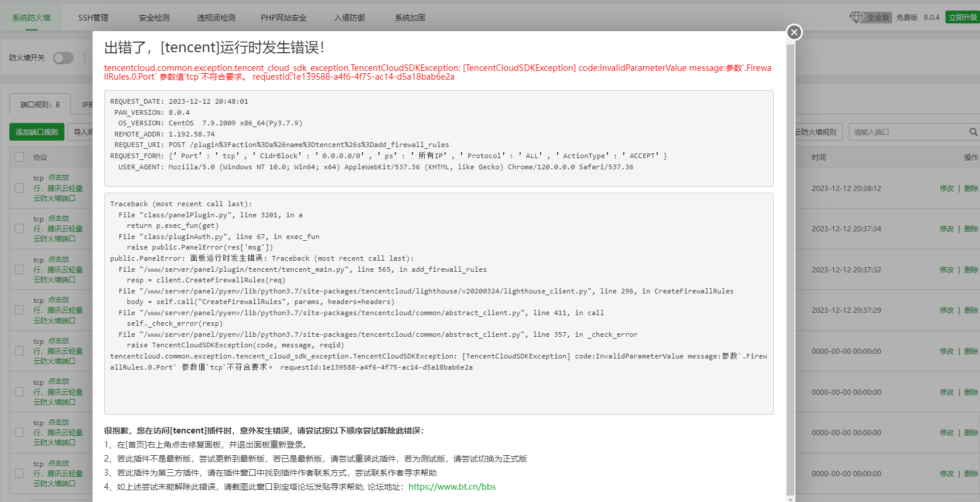The width and height of the screenshot is (980, 502).
Task: Open PHP网站安全 tab
Action: coord(284,18)
